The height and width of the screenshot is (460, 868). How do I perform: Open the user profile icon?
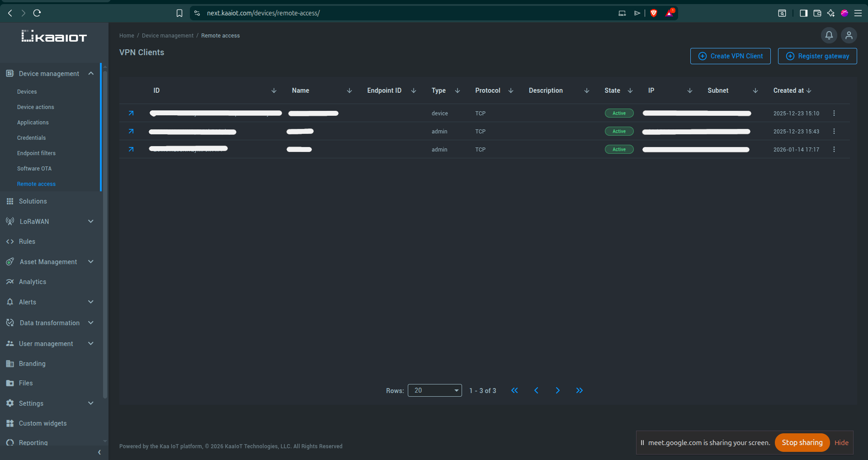pos(849,35)
